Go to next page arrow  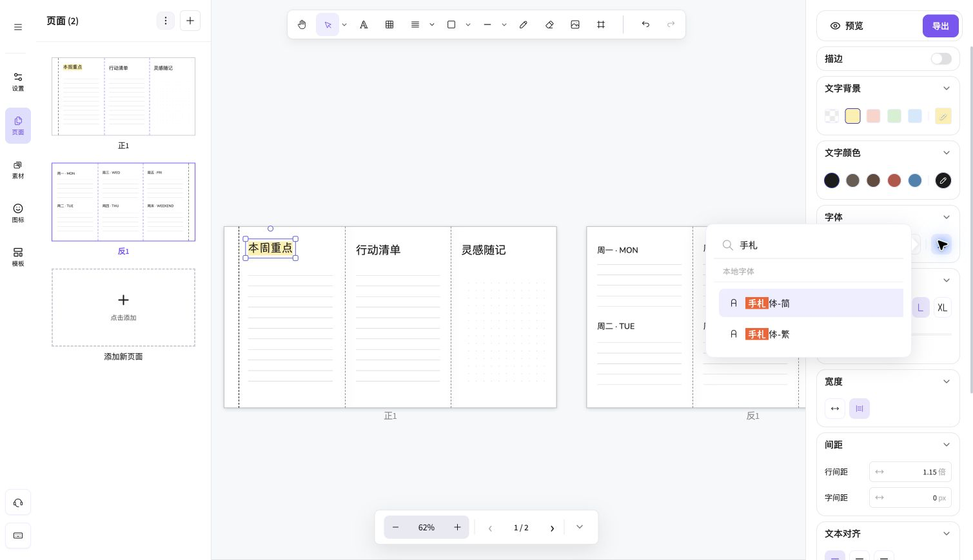click(552, 528)
